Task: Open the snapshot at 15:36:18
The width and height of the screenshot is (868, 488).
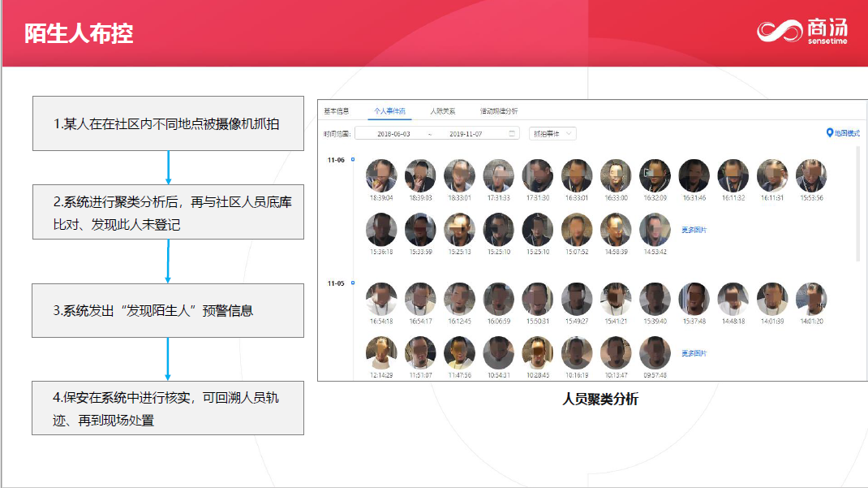Action: coord(381,229)
